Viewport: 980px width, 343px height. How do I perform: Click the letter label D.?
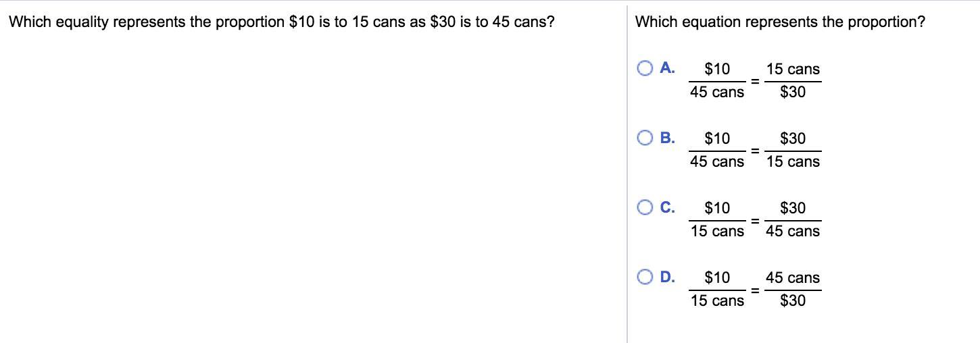pos(667,277)
